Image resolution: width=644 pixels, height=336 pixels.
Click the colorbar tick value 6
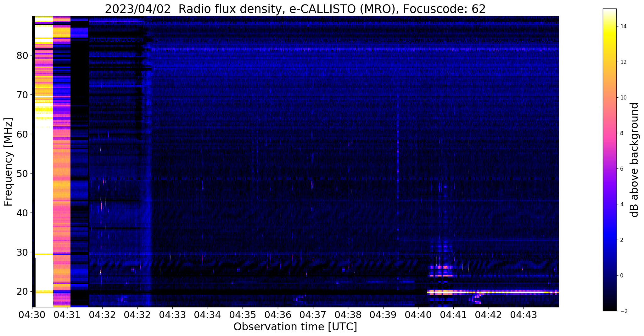click(x=621, y=169)
